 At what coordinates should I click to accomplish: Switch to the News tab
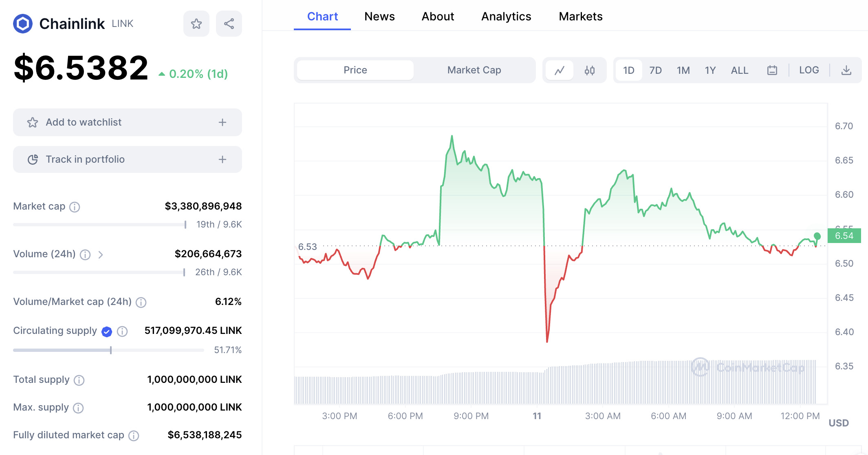coord(379,16)
